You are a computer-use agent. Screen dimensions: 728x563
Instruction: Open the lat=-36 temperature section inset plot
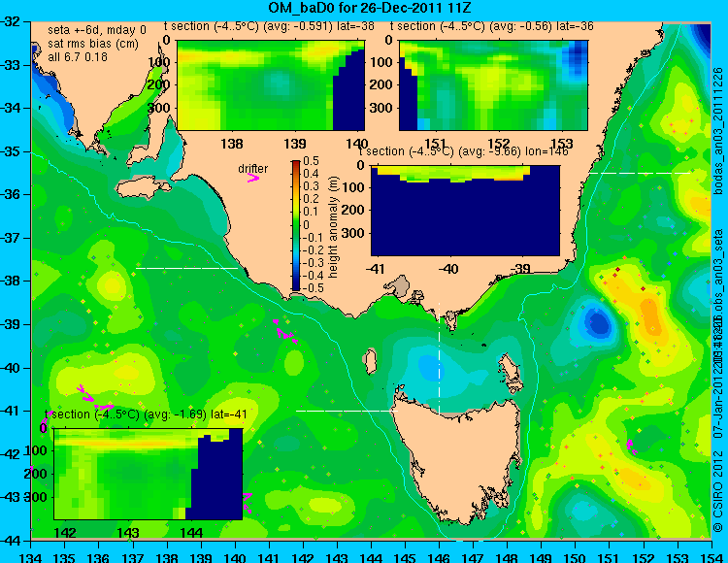coord(493,85)
